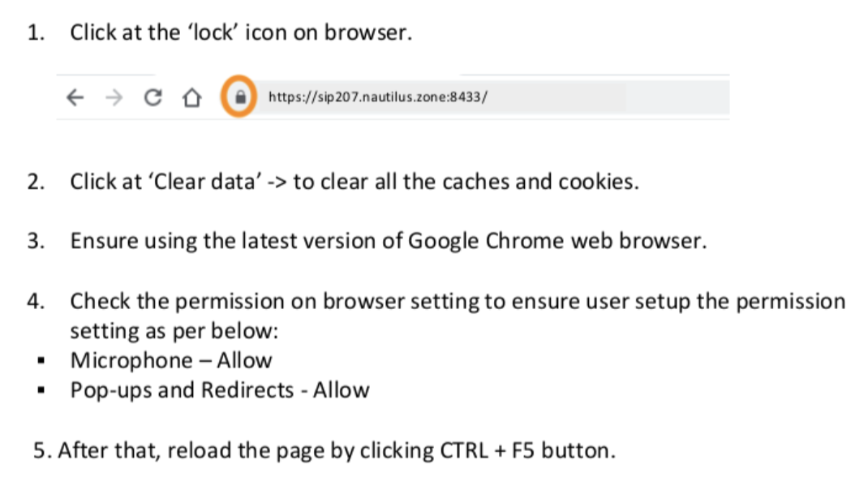Click the square bullet beside Pop-ups and Redirects
The height and width of the screenshot is (503, 868).
pos(41,390)
